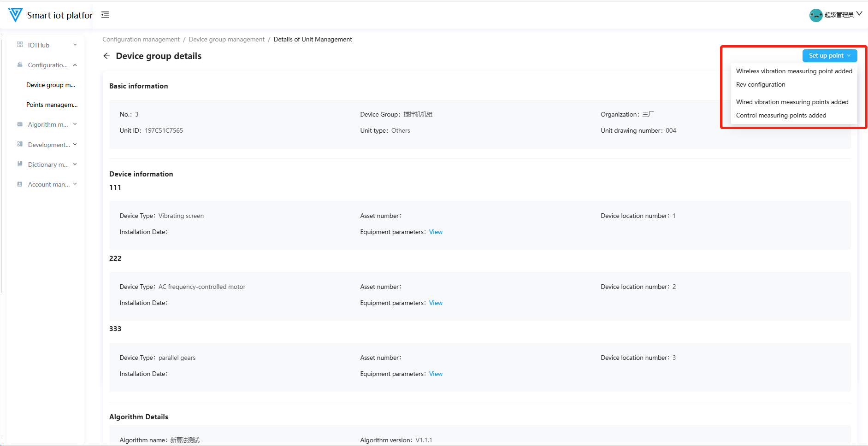Collapse sidebar with the menu fold icon
This screenshot has height=446, width=868.
click(x=105, y=15)
